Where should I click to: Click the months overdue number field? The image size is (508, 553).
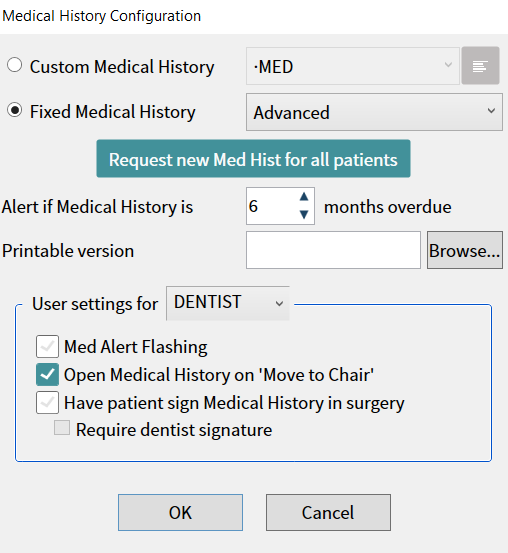[x=272, y=206]
